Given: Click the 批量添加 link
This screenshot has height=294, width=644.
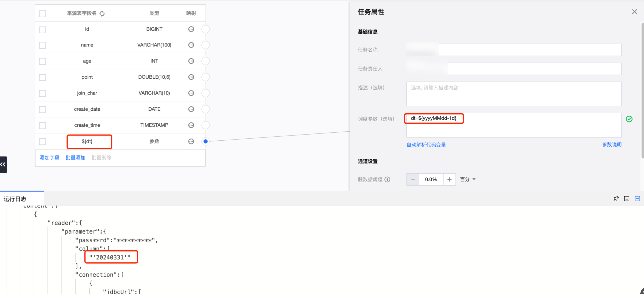Looking at the screenshot, I should coord(75,158).
